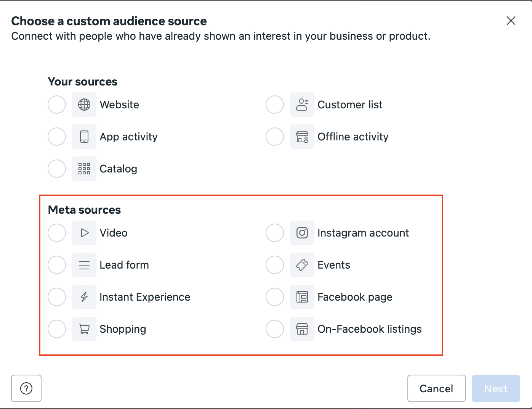Click the Instagram icon beside Instagram account
This screenshot has width=532, height=409.
[302, 233]
